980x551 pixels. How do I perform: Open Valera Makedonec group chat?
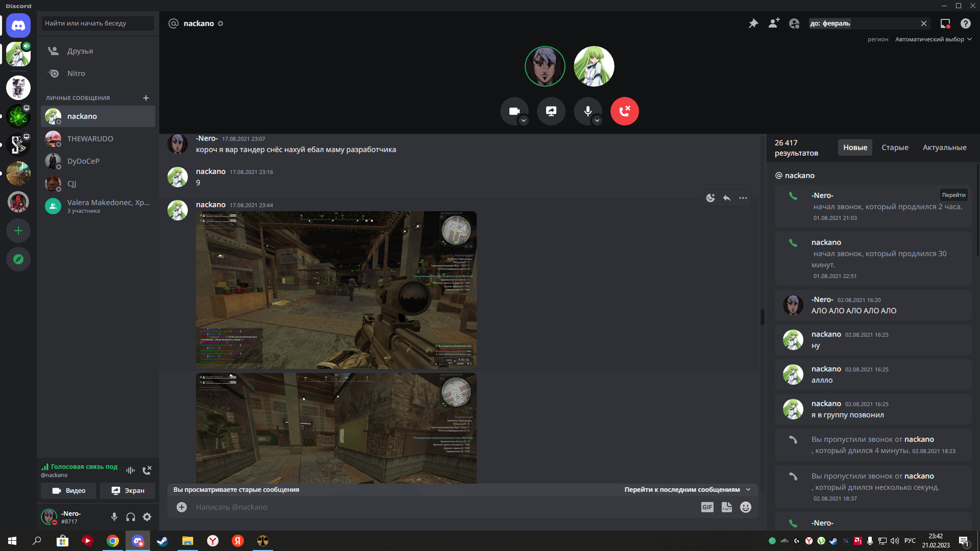click(98, 206)
